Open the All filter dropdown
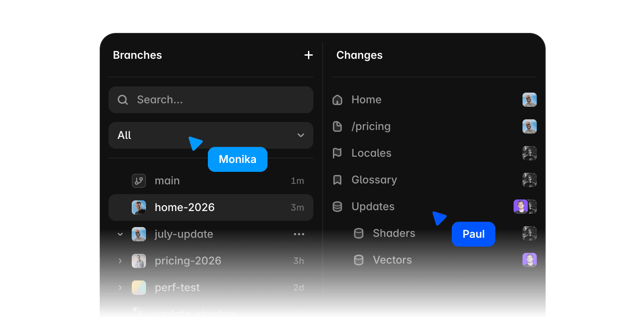 point(211,135)
